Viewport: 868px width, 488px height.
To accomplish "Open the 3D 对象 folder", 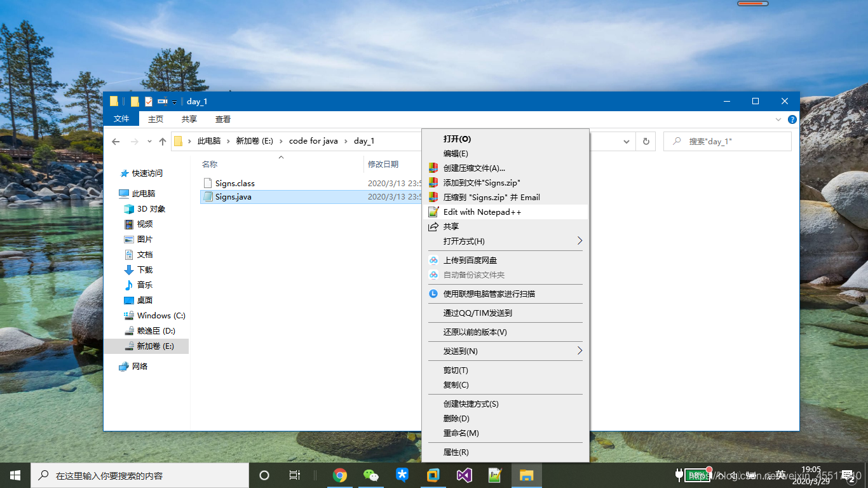I will tap(151, 208).
